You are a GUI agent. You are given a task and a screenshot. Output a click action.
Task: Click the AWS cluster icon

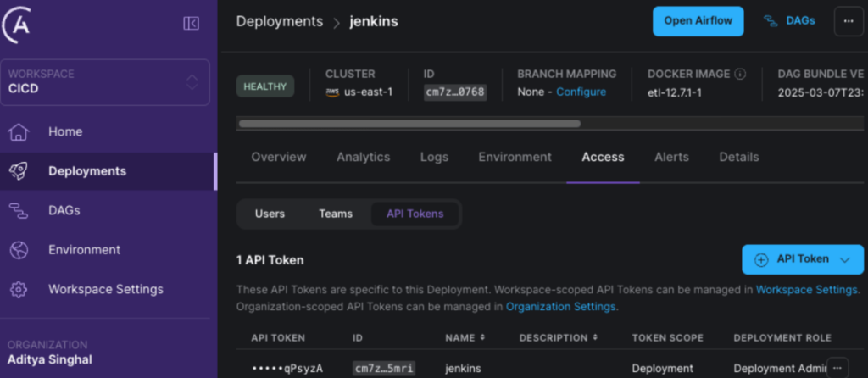pyautogui.click(x=332, y=92)
